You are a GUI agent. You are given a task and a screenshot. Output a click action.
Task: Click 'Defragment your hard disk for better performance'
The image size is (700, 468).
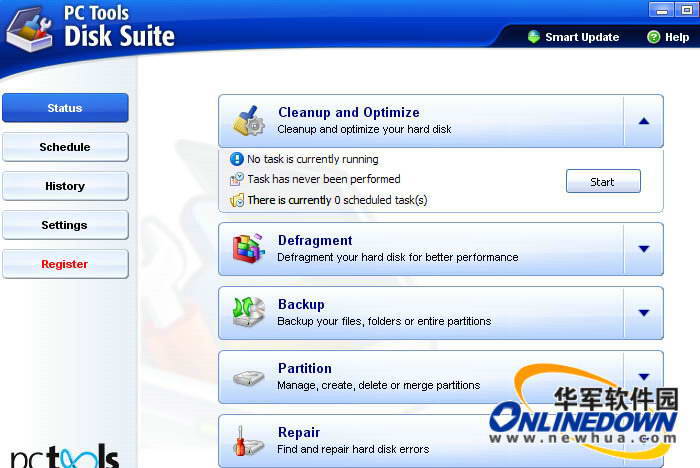point(398,257)
